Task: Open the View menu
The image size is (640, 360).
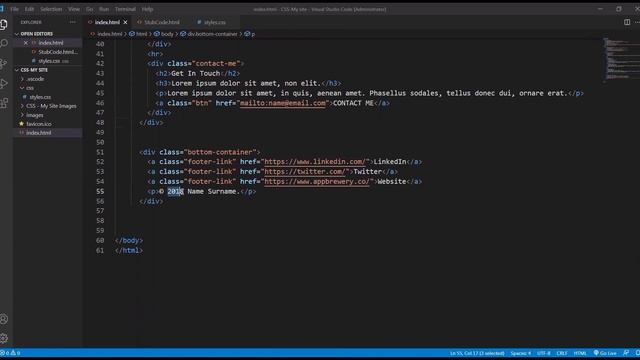Action: [74, 9]
